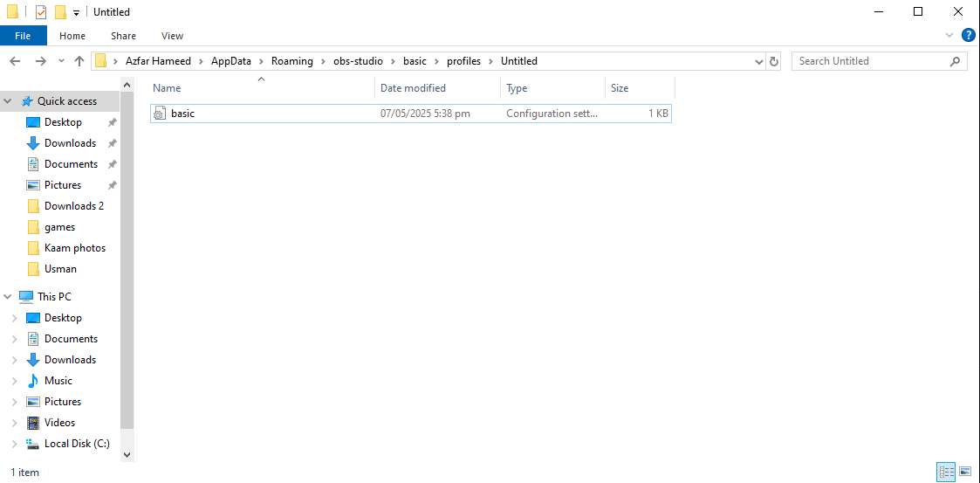This screenshot has height=483, width=980.
Task: Click Roaming in the address bar
Action: (291, 61)
